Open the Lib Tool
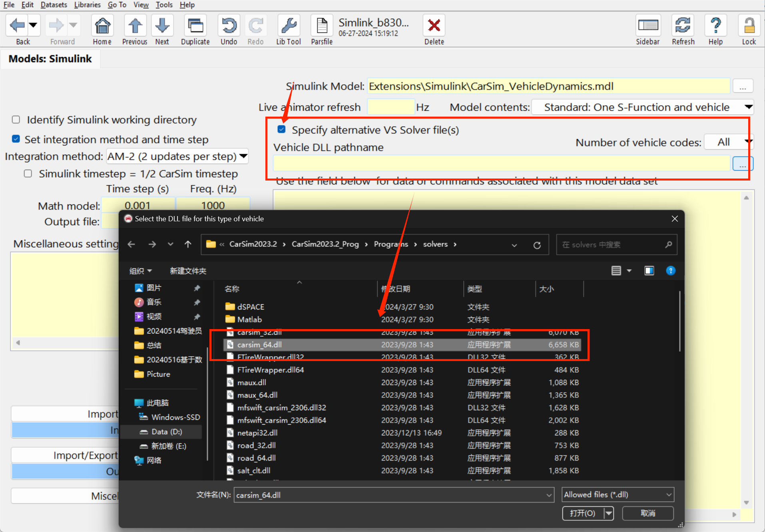This screenshot has width=765, height=532. [288, 30]
